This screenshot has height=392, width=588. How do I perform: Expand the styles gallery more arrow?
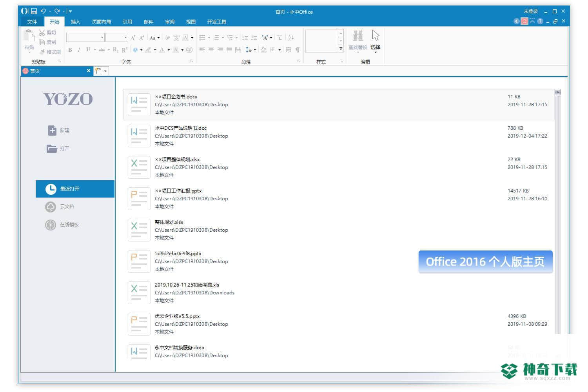(341, 49)
